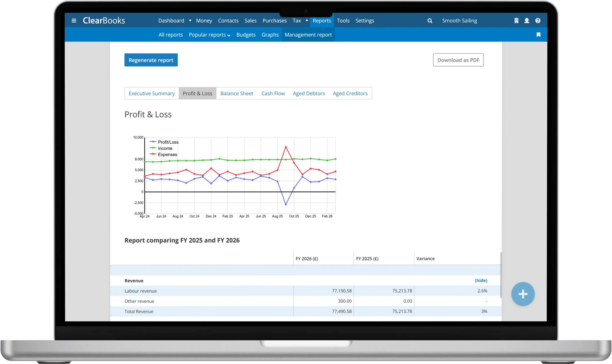
Task: Click the Profit/Loss legend entry
Action: [x=164, y=142]
